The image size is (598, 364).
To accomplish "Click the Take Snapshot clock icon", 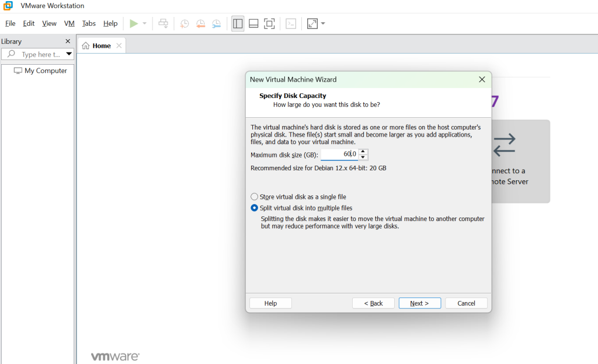I will [x=184, y=23].
